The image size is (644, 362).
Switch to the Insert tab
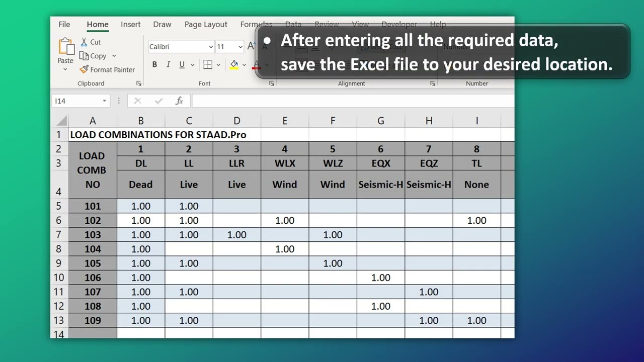click(131, 24)
